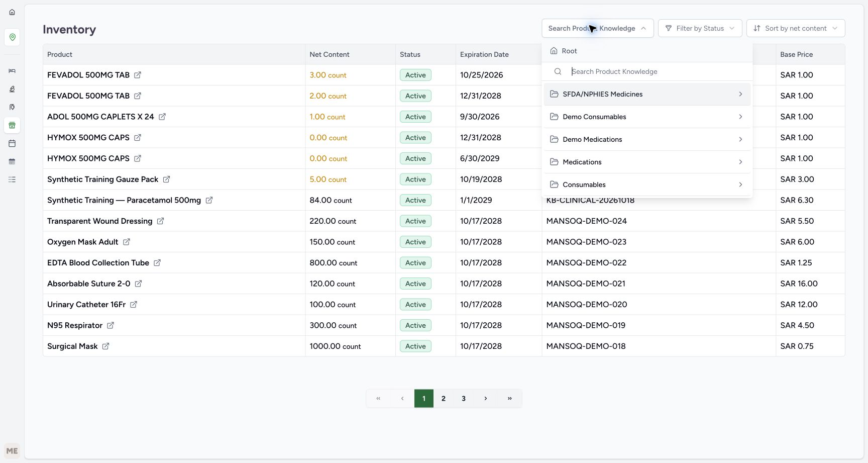Screen dimensions: 868x463
Task: Select the Medications folder
Action: click(647, 162)
